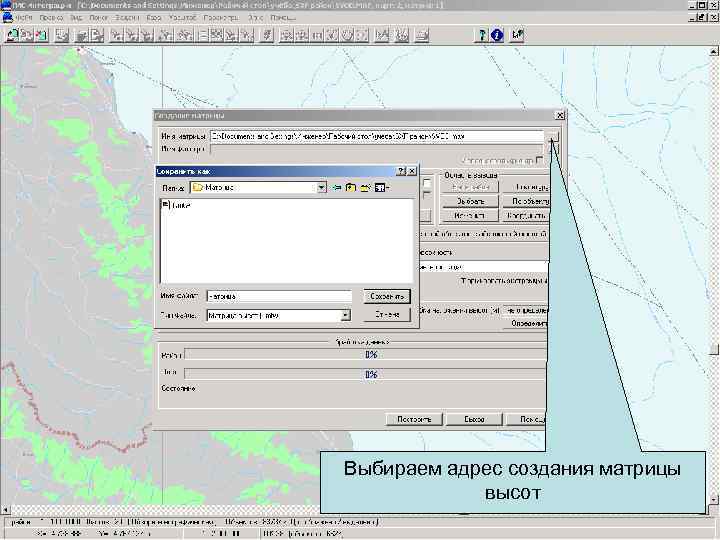Open the question-mark help icon in main toolbar
The height and width of the screenshot is (540, 720).
(x=481, y=35)
